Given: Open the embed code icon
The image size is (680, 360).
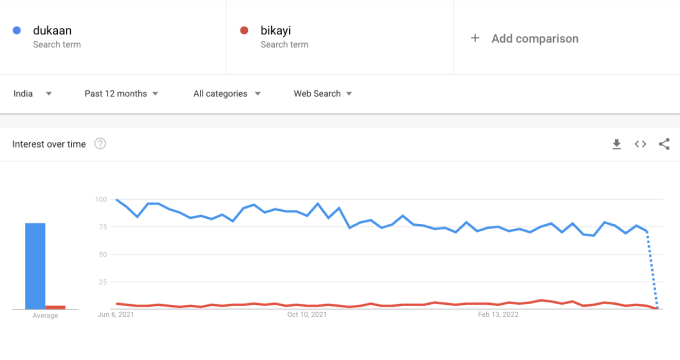Looking at the screenshot, I should tap(640, 144).
